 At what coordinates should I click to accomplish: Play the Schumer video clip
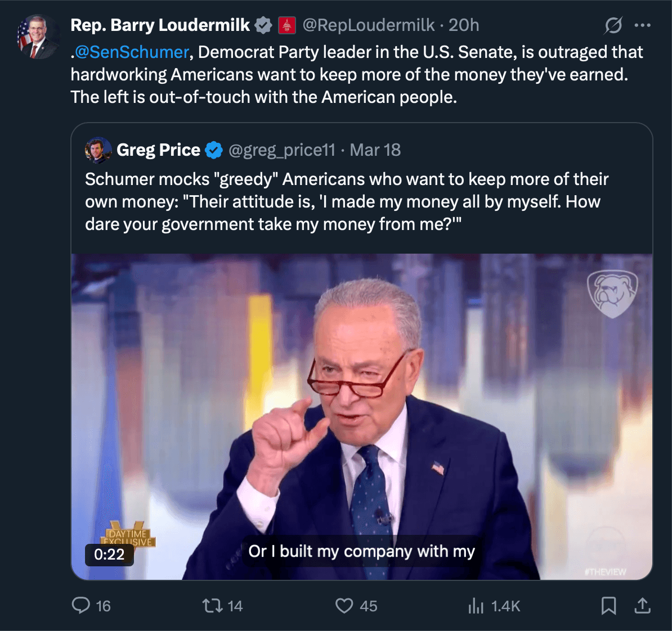coord(361,416)
